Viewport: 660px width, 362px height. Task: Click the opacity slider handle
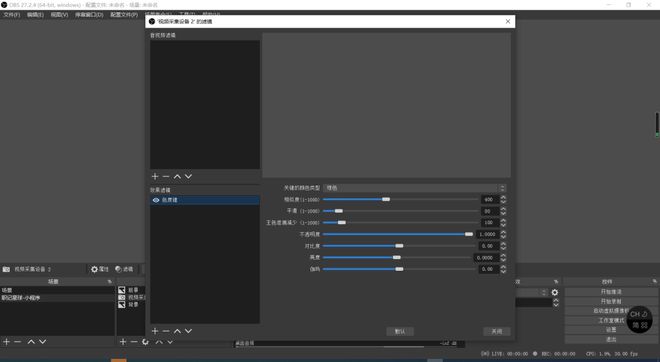468,234
